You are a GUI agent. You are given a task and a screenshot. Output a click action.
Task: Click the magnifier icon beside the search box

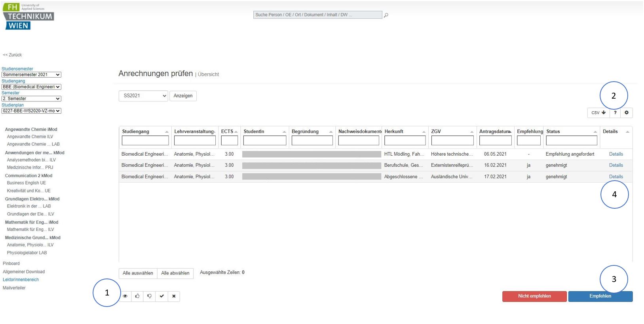(x=386, y=15)
